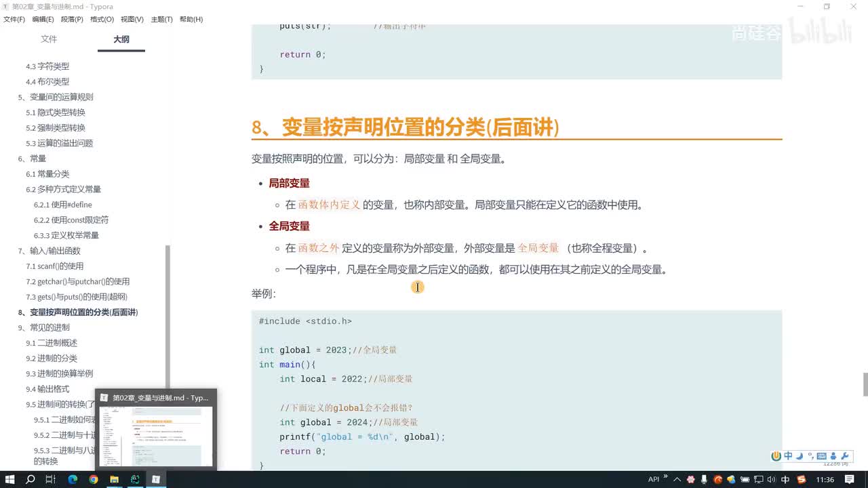Go to outline item 4.3 字符类型
This screenshot has width=868, height=488.
click(x=47, y=66)
